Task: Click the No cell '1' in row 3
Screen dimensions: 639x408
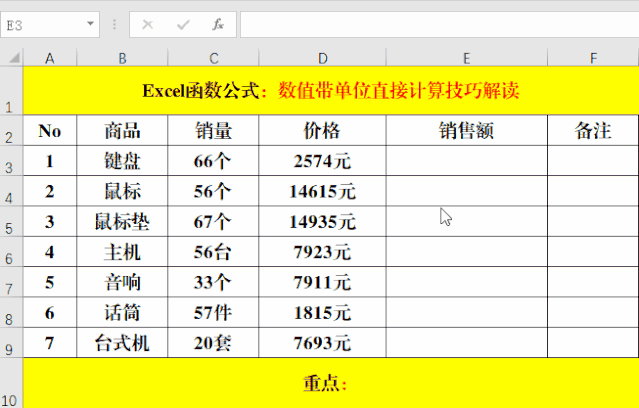Action: coord(50,161)
